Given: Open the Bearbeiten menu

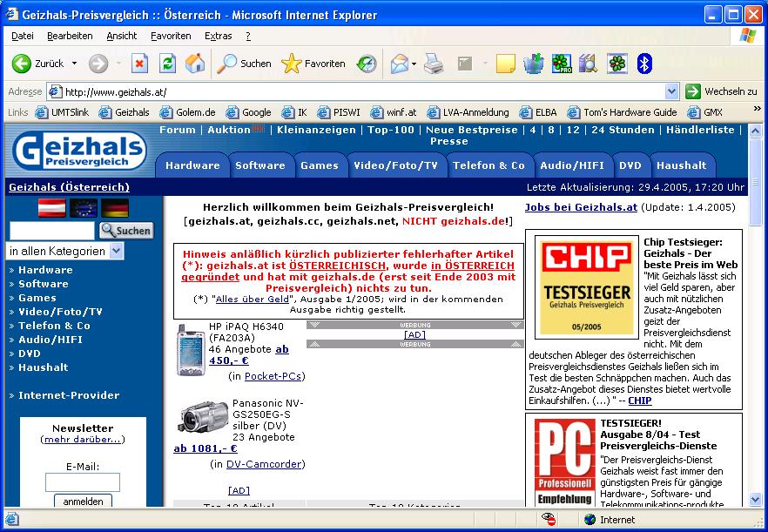Looking at the screenshot, I should 70,36.
